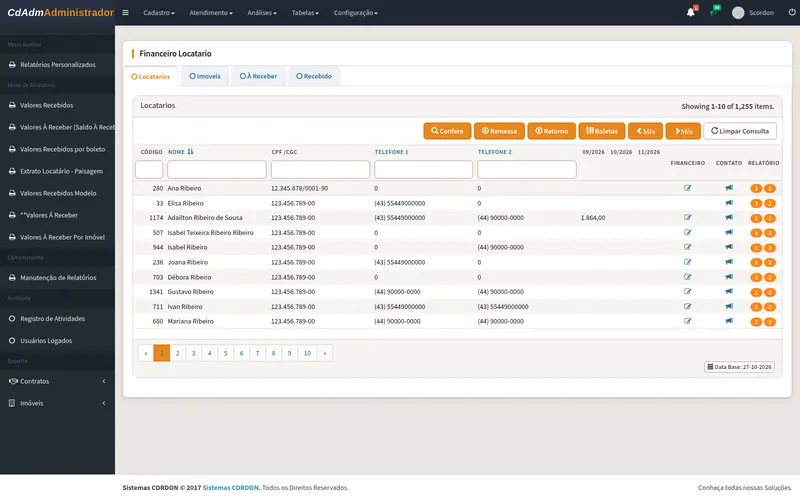The height and width of the screenshot is (500, 800).
Task: Click contato megaphone icon for Ana Ribeiro
Action: [729, 188]
